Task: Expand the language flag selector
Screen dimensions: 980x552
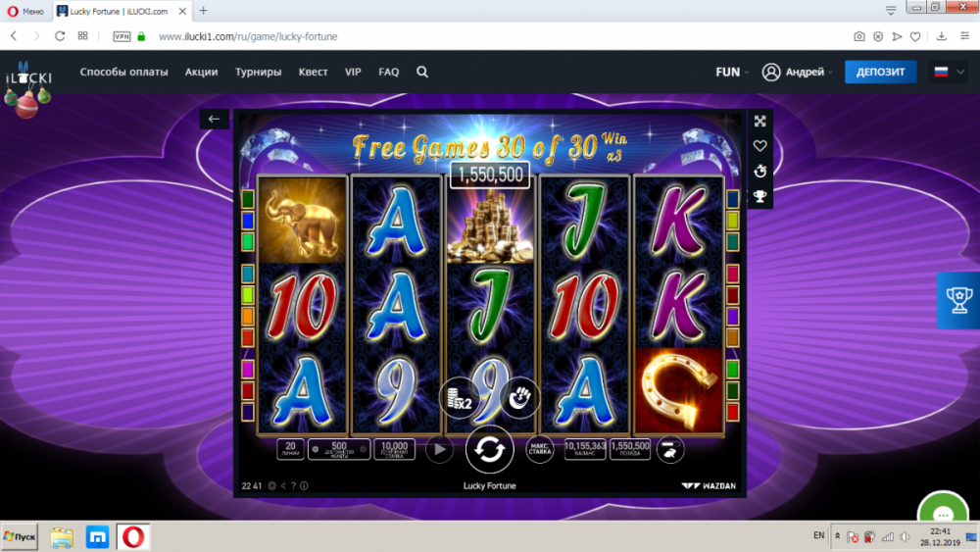Action: [949, 72]
